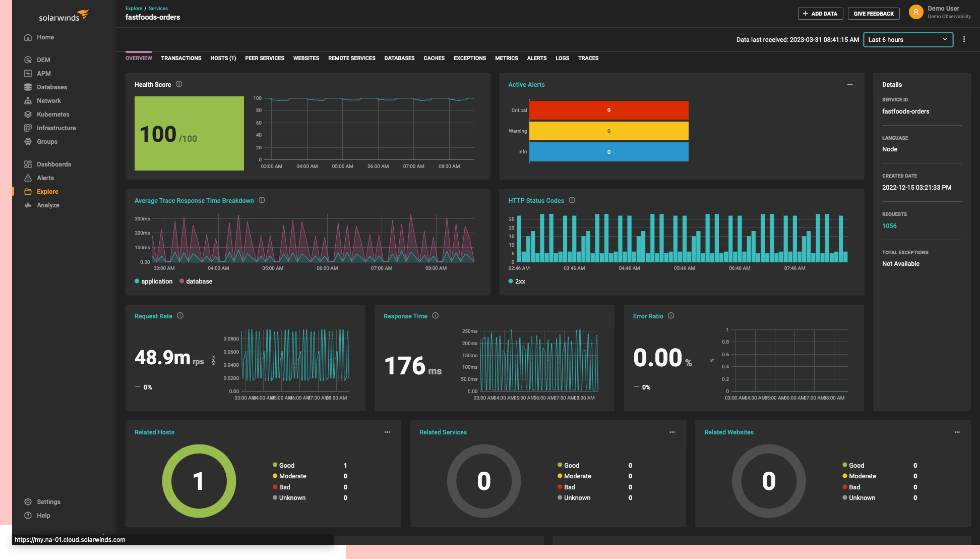
Task: Open the Kubernetes sidebar icon
Action: (x=28, y=115)
